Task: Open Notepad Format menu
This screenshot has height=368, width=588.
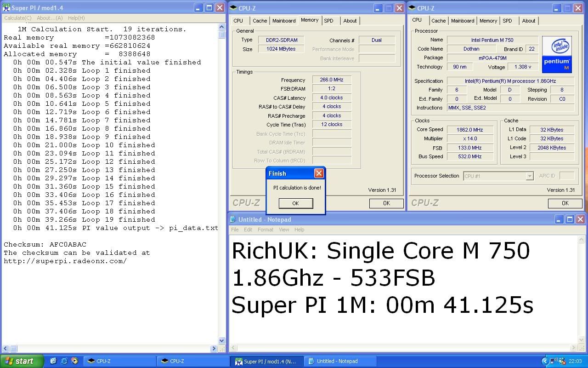Action: tap(266, 230)
